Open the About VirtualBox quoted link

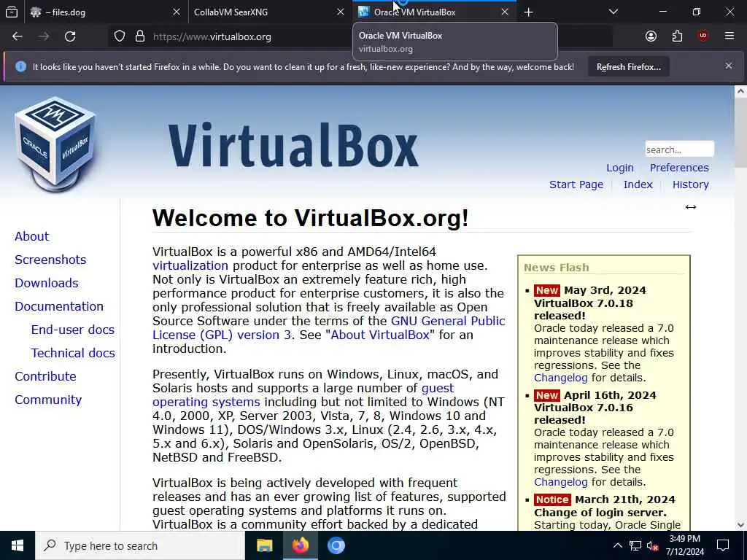point(380,335)
